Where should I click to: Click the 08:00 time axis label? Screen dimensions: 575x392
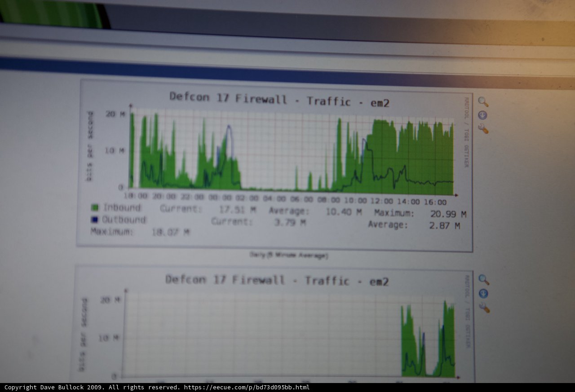click(x=329, y=200)
